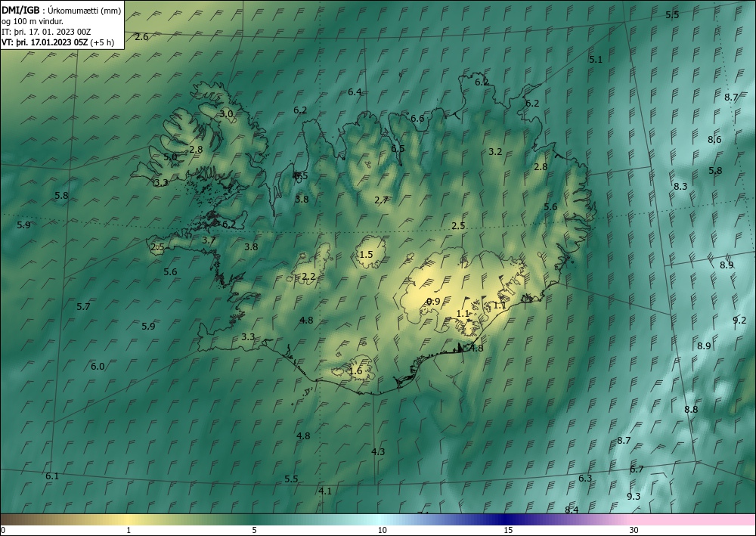
Task: Click the map value 6.4
Action: click(x=355, y=91)
